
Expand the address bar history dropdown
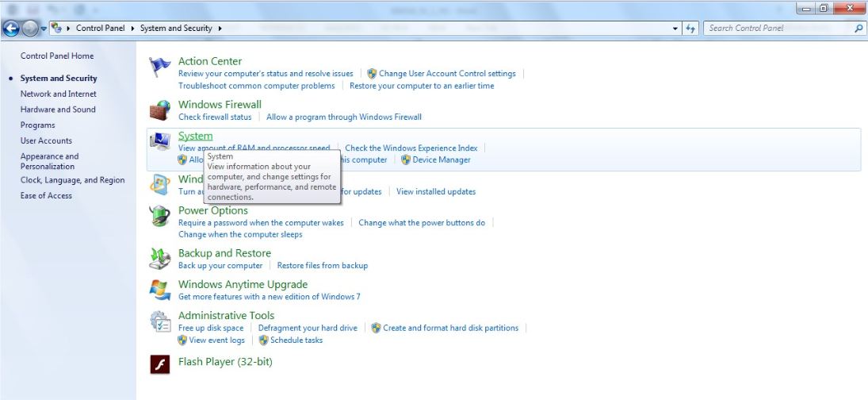pyautogui.click(x=675, y=29)
